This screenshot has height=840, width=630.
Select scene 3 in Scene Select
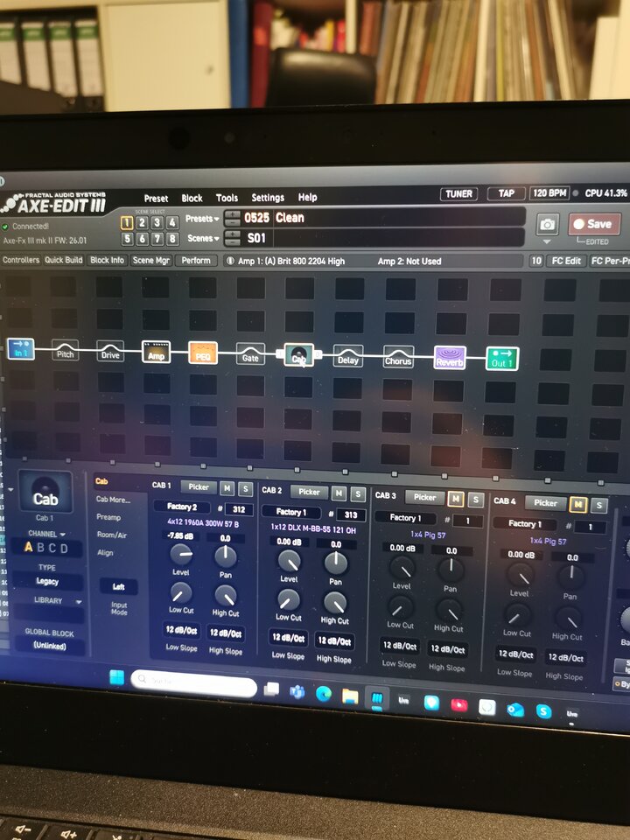157,222
